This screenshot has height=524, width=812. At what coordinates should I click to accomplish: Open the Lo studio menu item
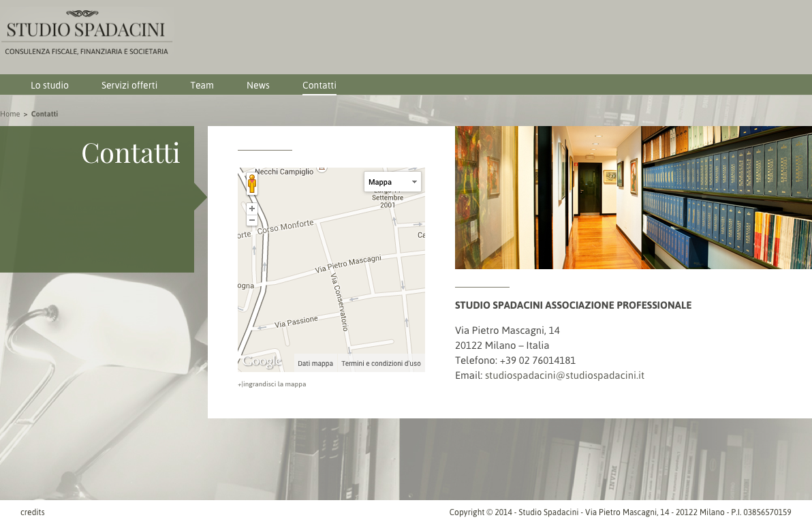coord(50,85)
